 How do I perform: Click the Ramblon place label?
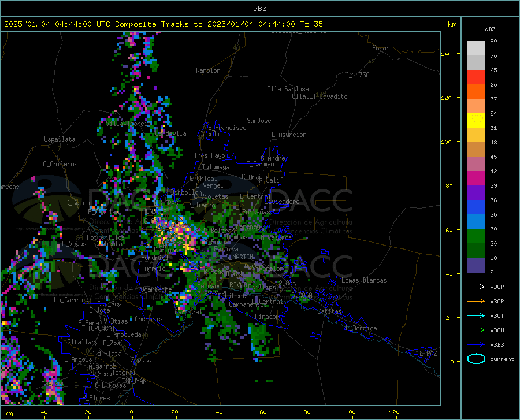click(208, 70)
